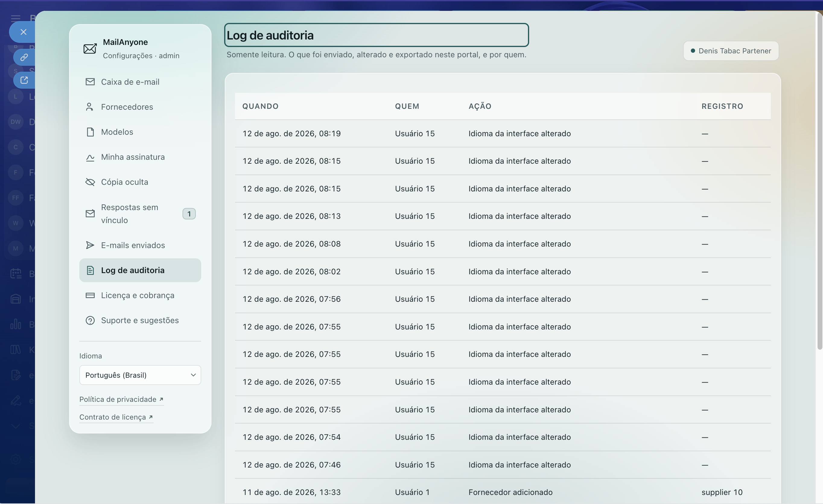The width and height of the screenshot is (823, 504).
Task: Select Cópia oculta menu item
Action: tap(140, 182)
